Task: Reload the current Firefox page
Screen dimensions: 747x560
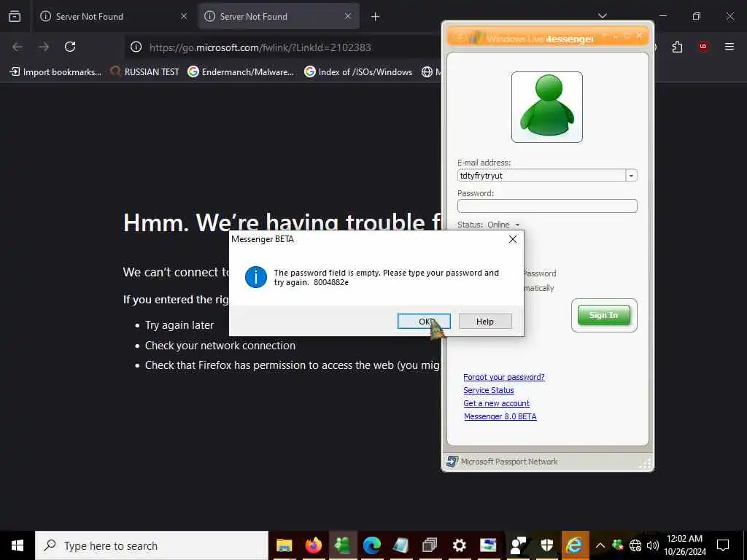Action: click(70, 47)
